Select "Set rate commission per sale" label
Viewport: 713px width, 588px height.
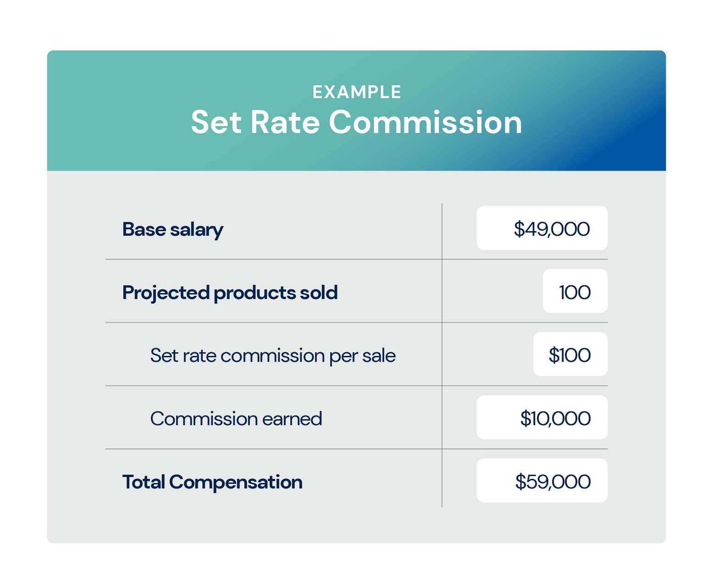tap(273, 355)
